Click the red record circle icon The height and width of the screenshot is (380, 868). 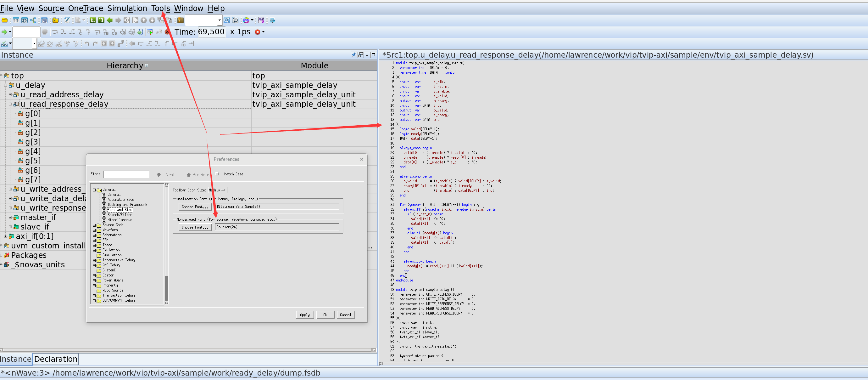point(258,32)
